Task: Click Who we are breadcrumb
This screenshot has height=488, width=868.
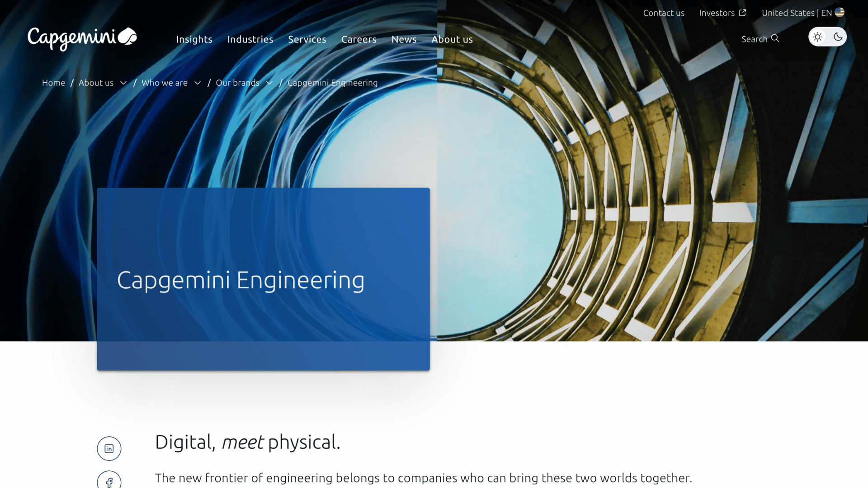Action: click(x=164, y=83)
